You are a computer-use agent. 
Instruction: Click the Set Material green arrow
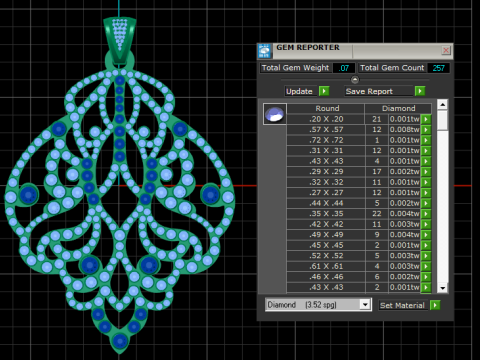[435, 305]
